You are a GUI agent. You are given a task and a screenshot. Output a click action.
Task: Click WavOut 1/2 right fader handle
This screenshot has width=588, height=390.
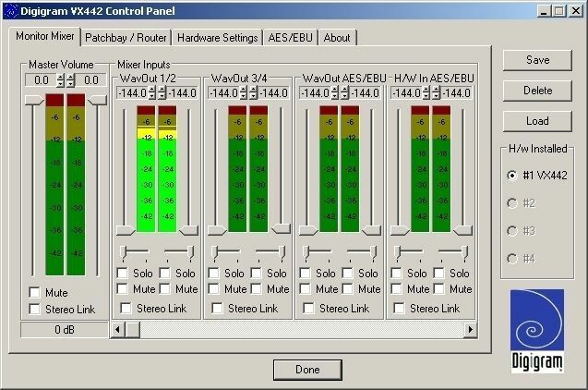coord(188,230)
